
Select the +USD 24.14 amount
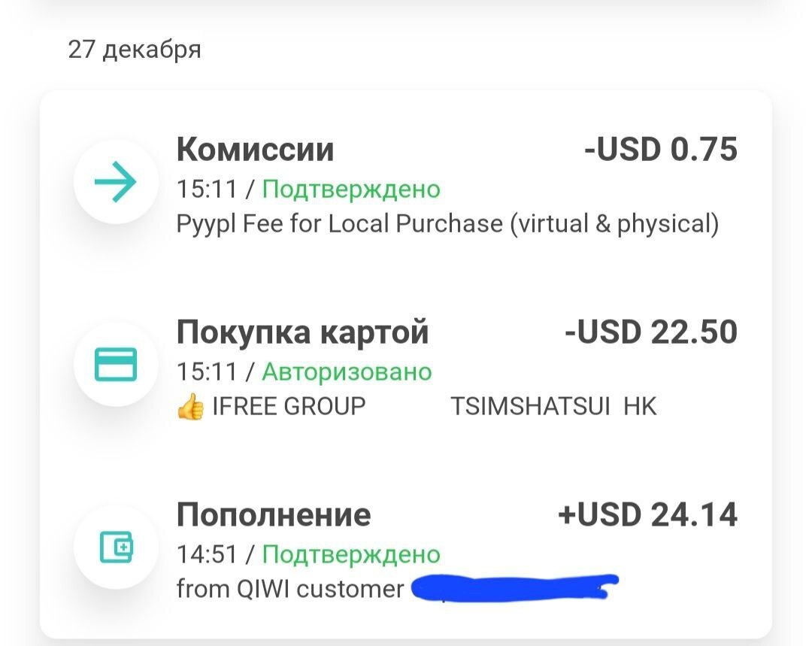[647, 515]
